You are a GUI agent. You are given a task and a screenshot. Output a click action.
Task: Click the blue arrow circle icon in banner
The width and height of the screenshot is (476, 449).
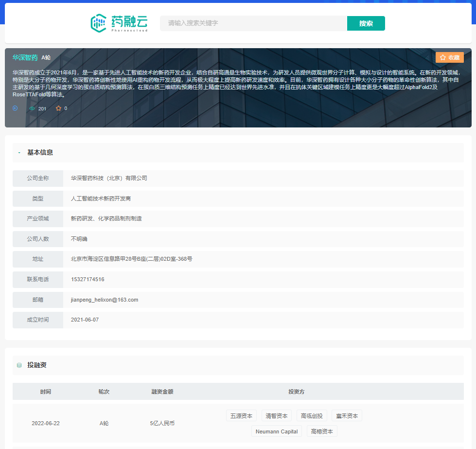click(x=15, y=108)
